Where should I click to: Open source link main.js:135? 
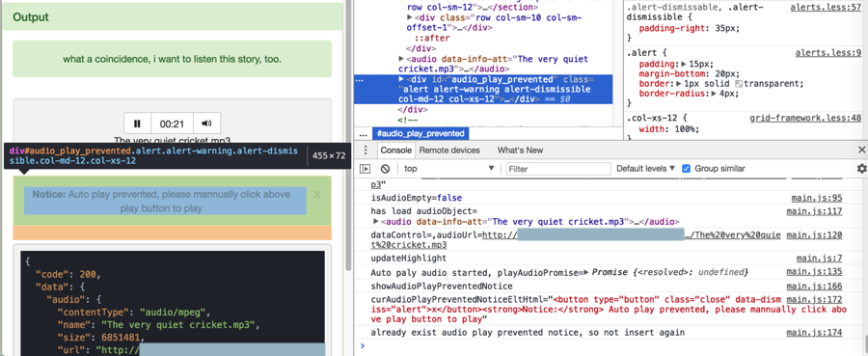(x=814, y=272)
